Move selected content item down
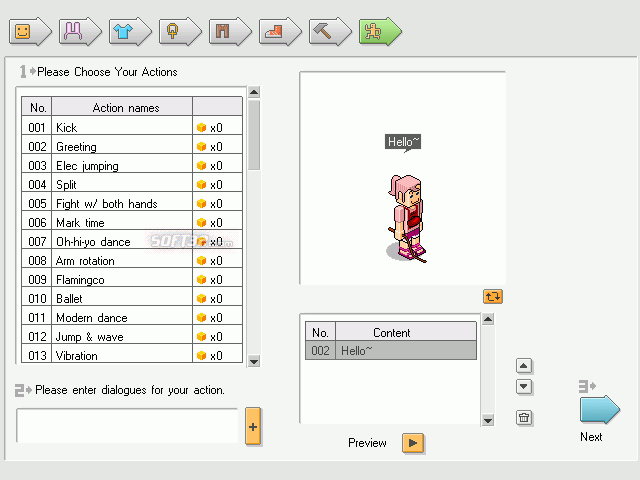 [524, 386]
